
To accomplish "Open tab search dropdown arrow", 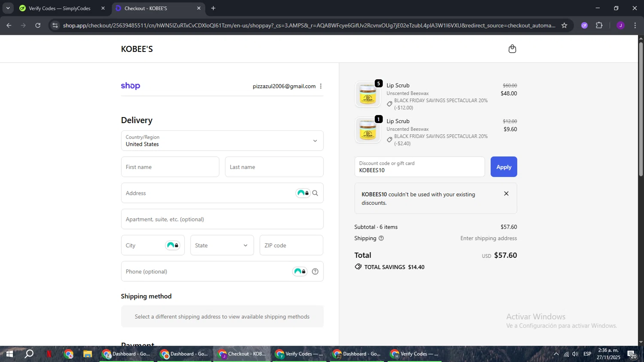I will tap(8, 8).
